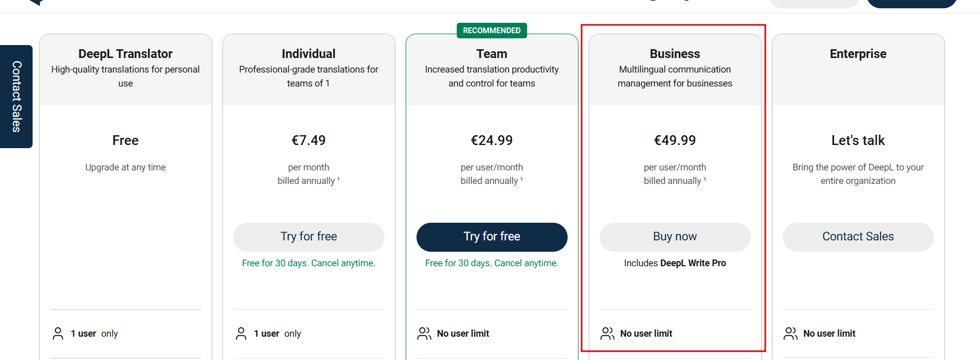Click Includes DeepL Write Pro text

click(x=675, y=263)
